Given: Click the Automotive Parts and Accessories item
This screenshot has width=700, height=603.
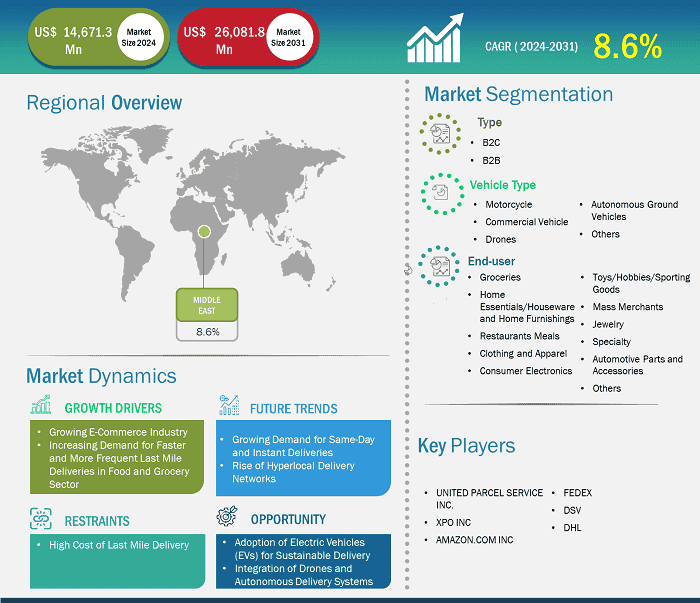Looking at the screenshot, I should [x=637, y=365].
